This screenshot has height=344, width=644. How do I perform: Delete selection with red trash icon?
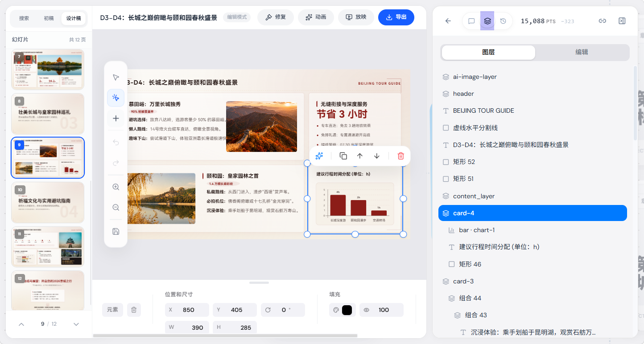pyautogui.click(x=400, y=156)
